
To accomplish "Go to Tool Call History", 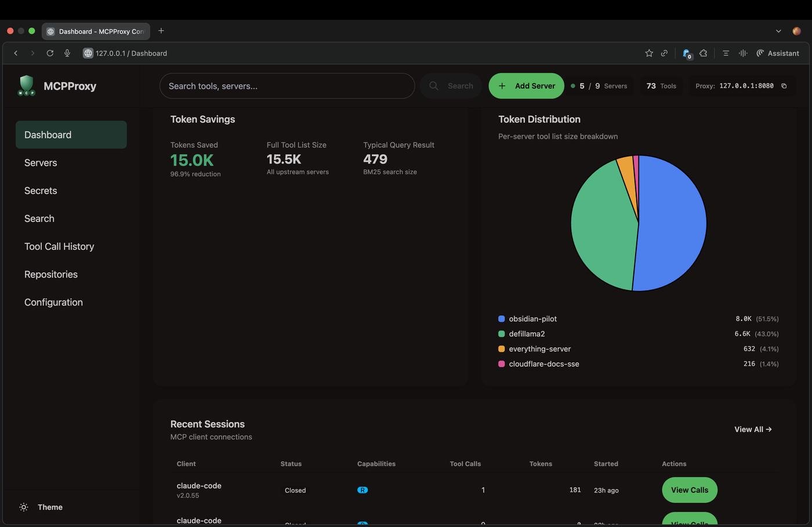I will (59, 246).
